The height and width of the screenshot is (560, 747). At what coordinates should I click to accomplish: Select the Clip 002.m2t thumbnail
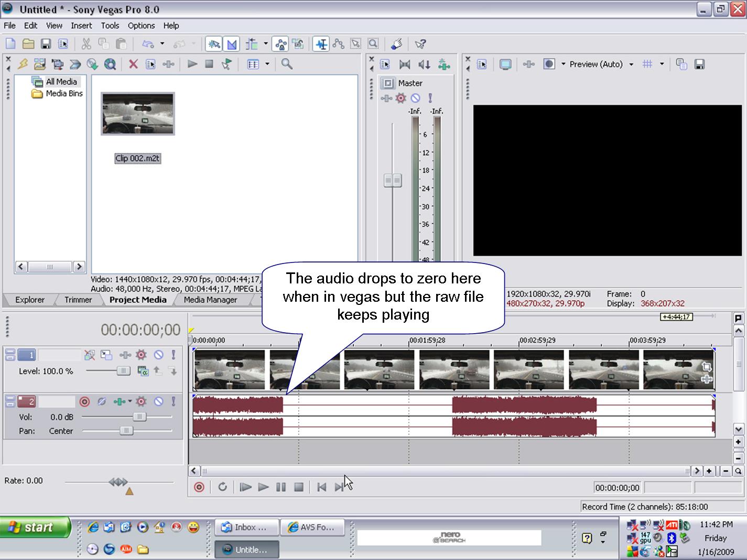click(x=137, y=114)
